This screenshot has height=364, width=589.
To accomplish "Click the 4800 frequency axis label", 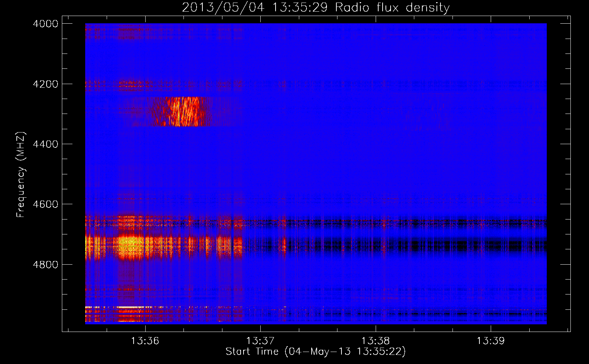I will 46,265.
